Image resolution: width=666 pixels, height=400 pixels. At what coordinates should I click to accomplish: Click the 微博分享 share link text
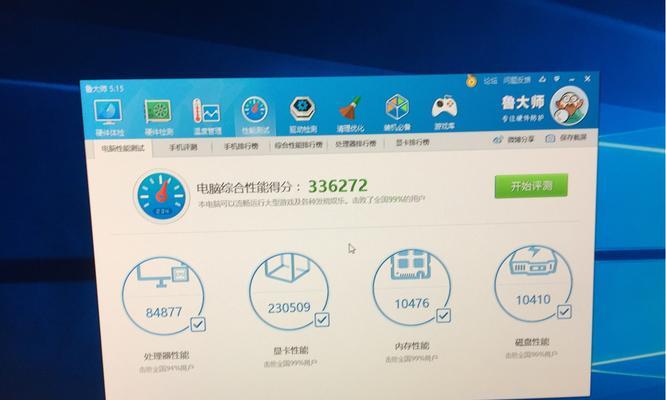(520, 139)
